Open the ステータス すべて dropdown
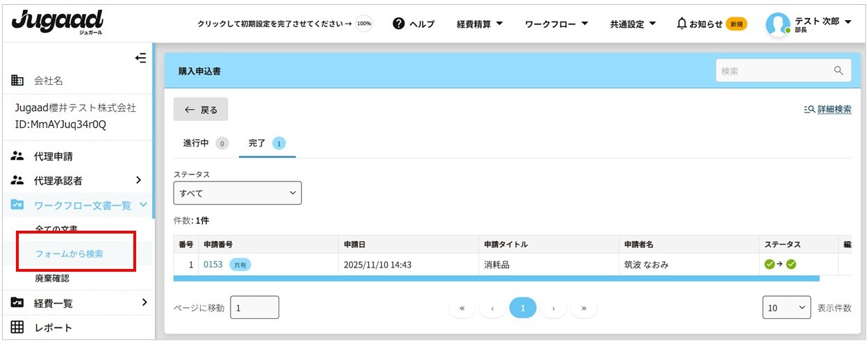 (x=237, y=193)
